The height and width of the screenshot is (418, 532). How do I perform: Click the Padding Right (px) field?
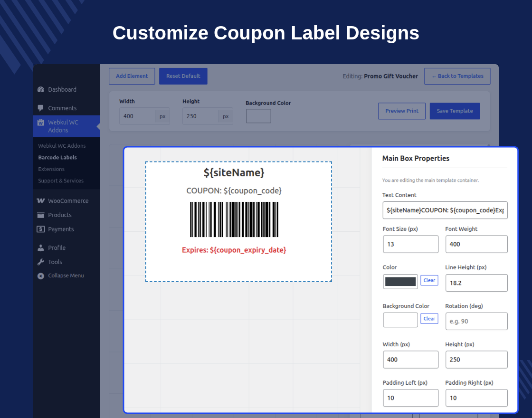coord(476,398)
